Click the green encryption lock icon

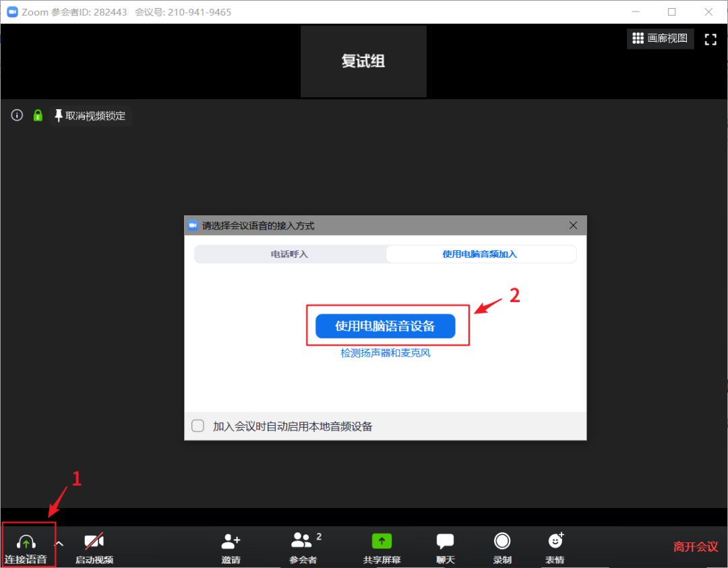38,115
